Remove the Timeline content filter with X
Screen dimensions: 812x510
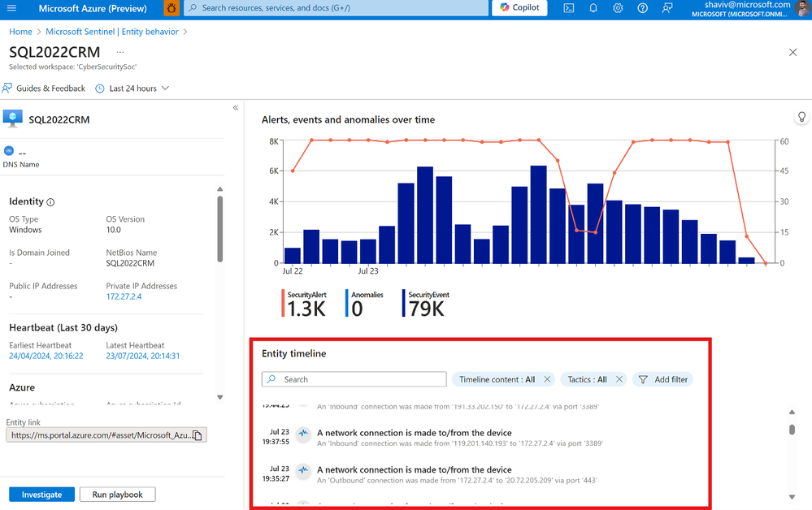click(x=547, y=379)
